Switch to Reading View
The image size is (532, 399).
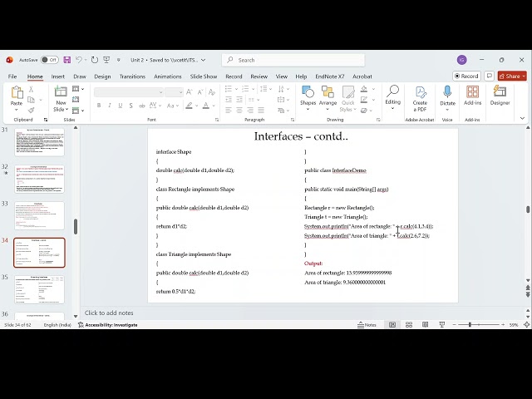coord(425,325)
